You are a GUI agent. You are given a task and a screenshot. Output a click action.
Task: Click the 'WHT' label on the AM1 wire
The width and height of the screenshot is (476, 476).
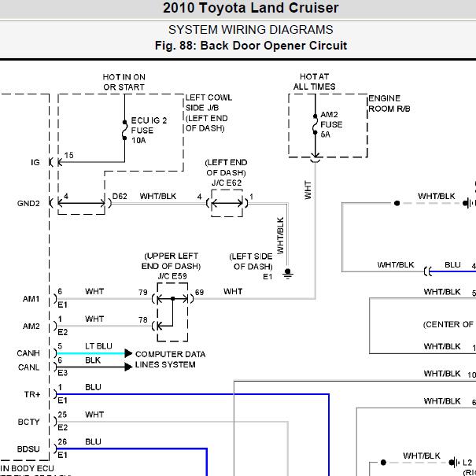click(94, 291)
